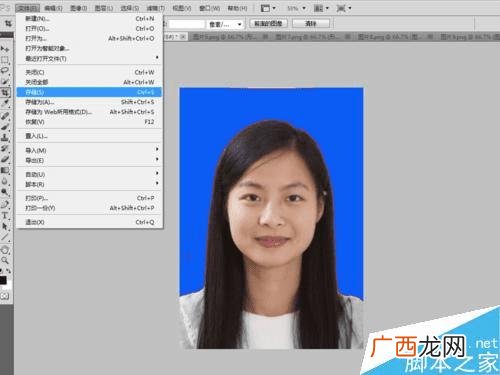Expand the 自动(U) submenu
The height and width of the screenshot is (375, 500).
pyautogui.click(x=89, y=174)
